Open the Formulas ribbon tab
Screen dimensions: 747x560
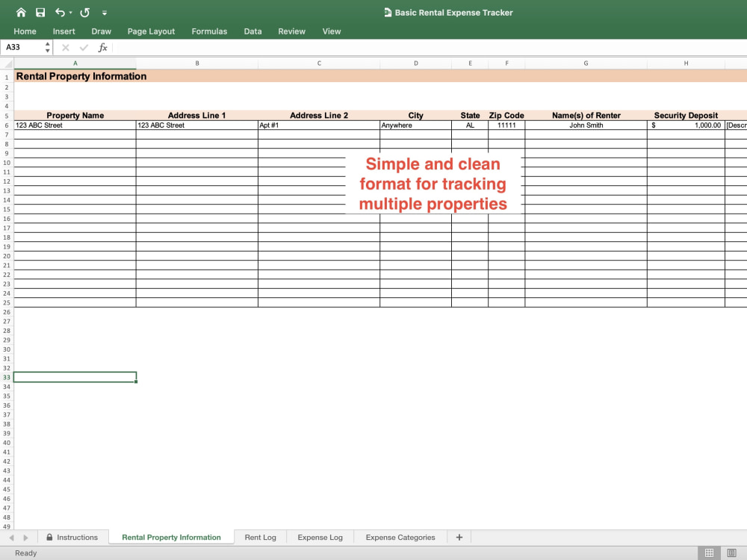pyautogui.click(x=209, y=31)
